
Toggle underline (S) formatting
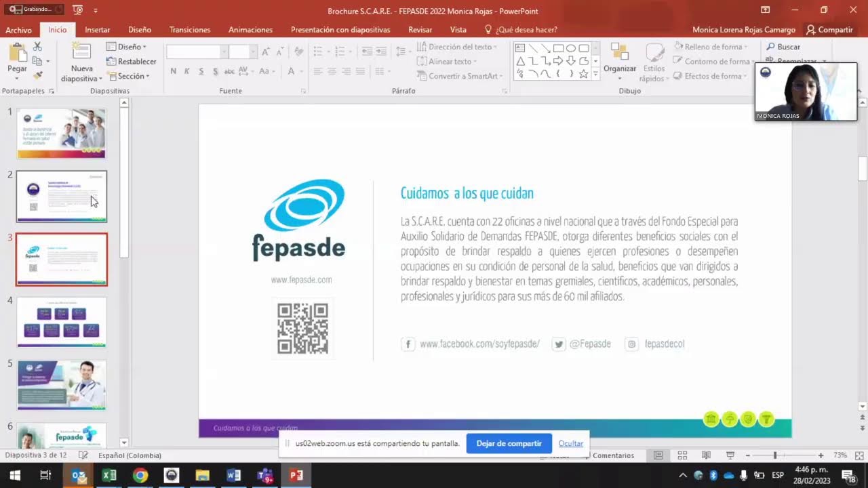pyautogui.click(x=201, y=71)
